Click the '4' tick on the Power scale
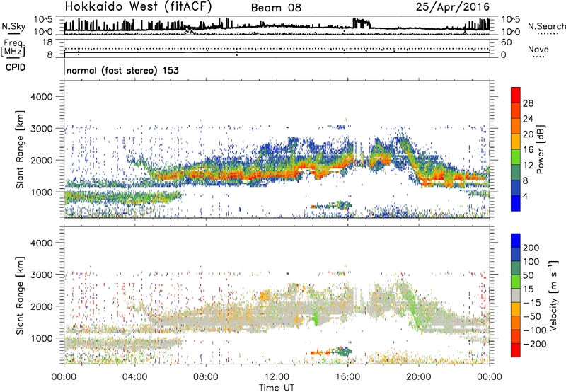Viewport: 566px width, 392px height. point(525,196)
